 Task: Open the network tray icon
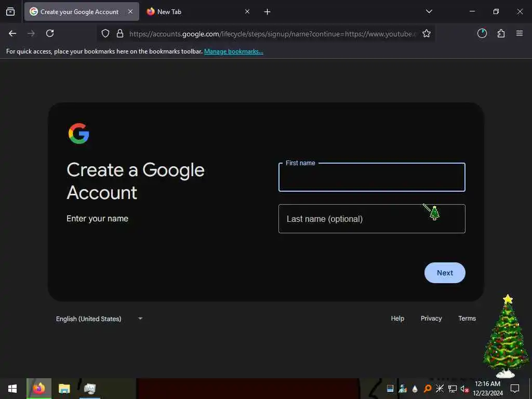coord(453,389)
